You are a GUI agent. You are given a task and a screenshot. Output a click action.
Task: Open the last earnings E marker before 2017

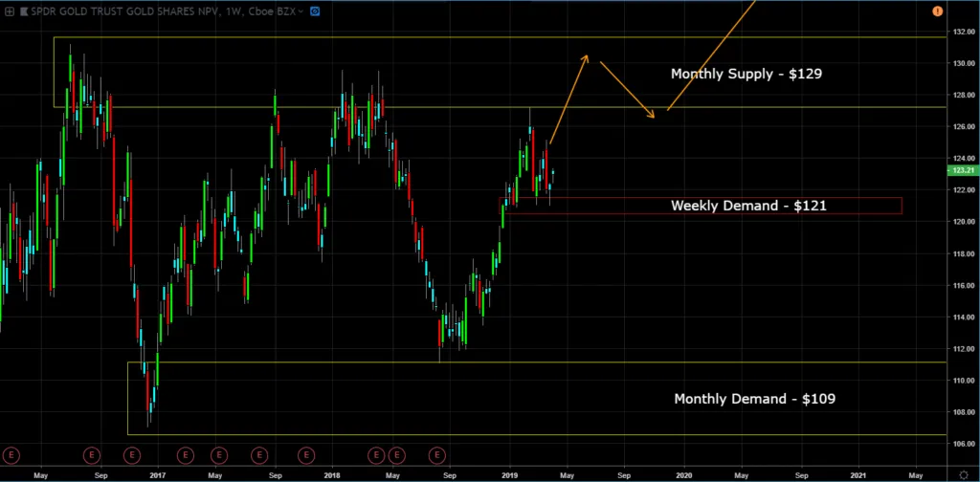(x=132, y=456)
